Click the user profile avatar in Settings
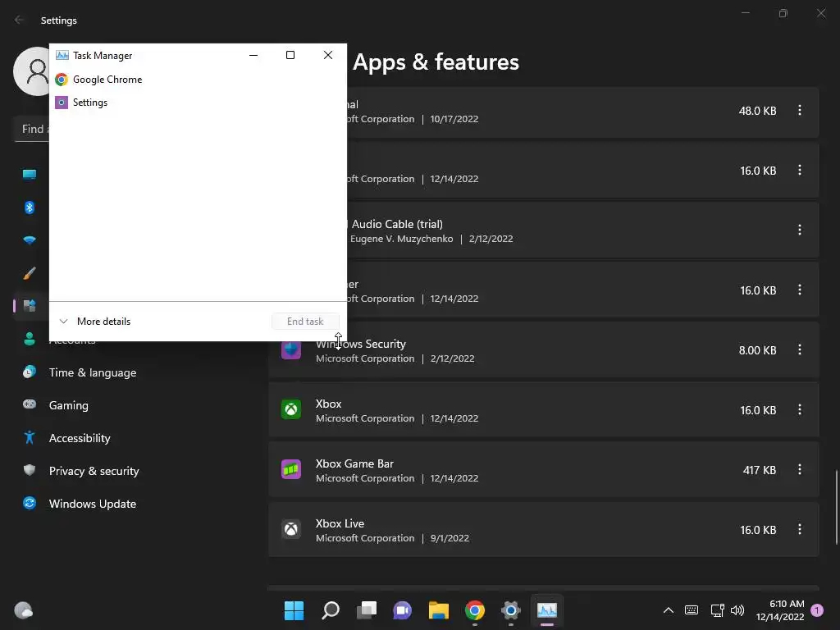Viewport: 840px width, 630px height. tap(32, 71)
